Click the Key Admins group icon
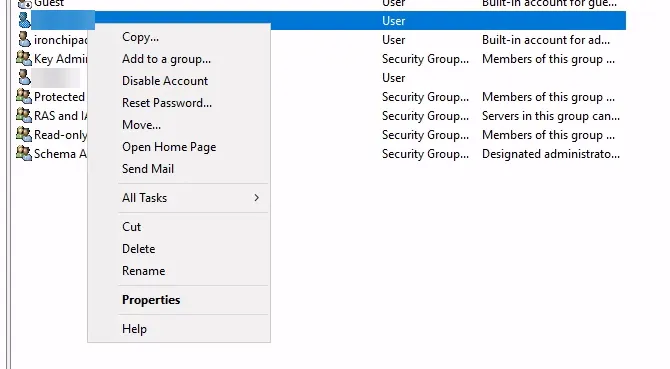 [x=24, y=59]
